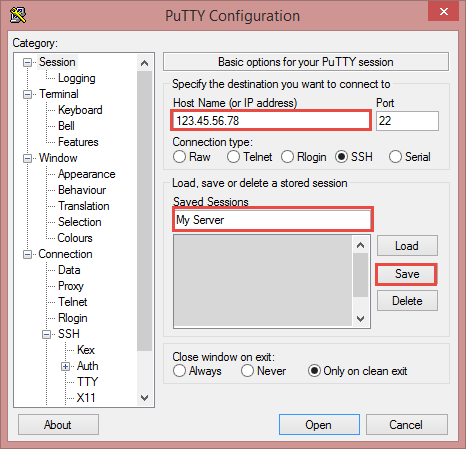Click saved sessions list scroll down arrow

[360, 319]
